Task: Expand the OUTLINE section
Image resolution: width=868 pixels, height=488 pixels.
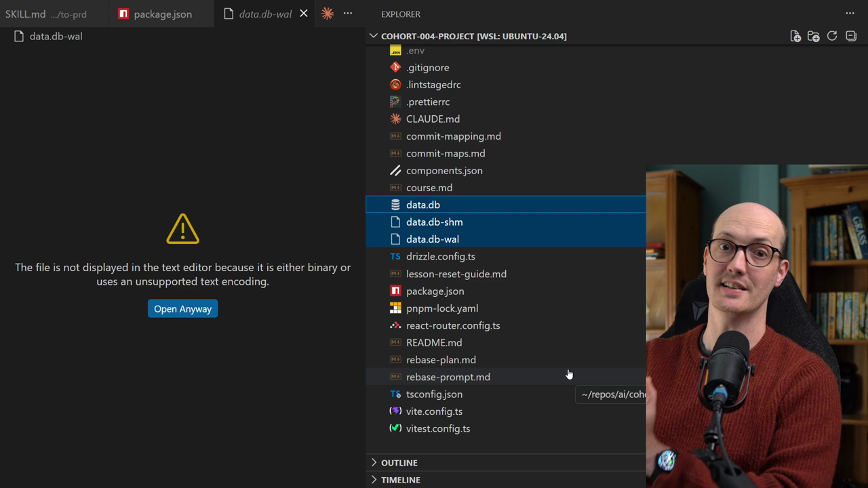Action: pos(399,463)
